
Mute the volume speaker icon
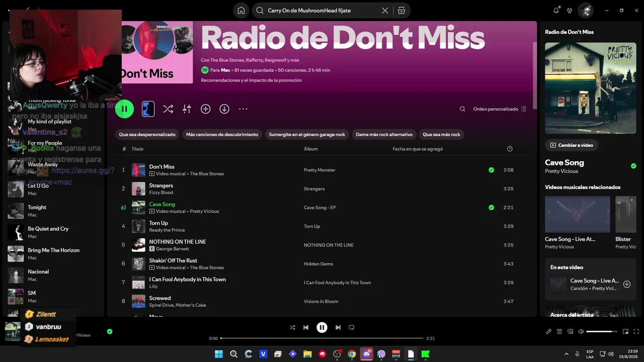click(581, 331)
